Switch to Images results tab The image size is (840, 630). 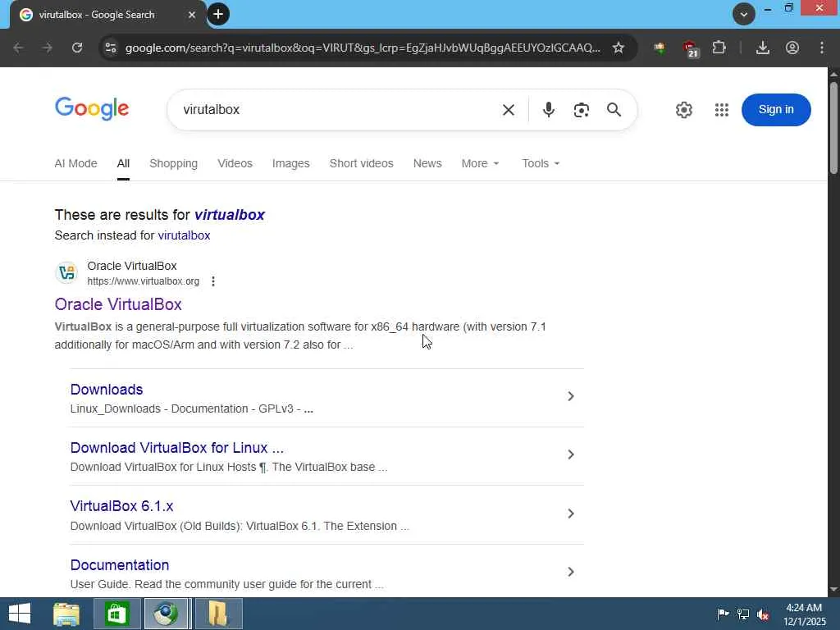(x=291, y=163)
